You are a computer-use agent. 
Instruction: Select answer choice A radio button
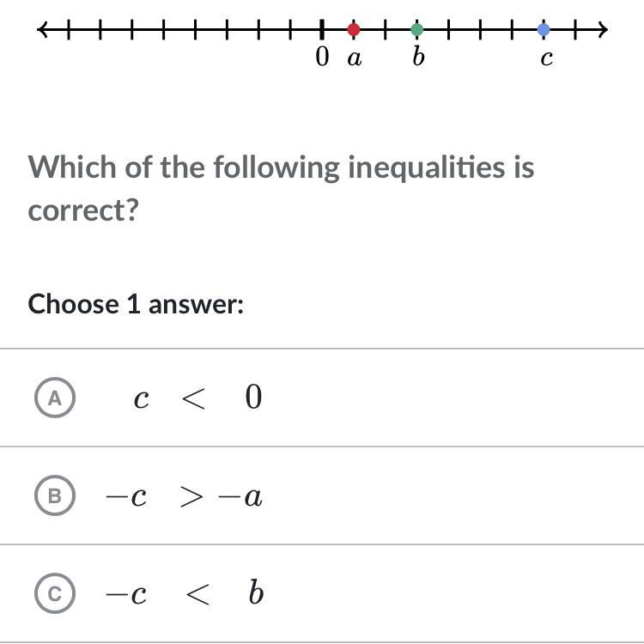pos(56,398)
